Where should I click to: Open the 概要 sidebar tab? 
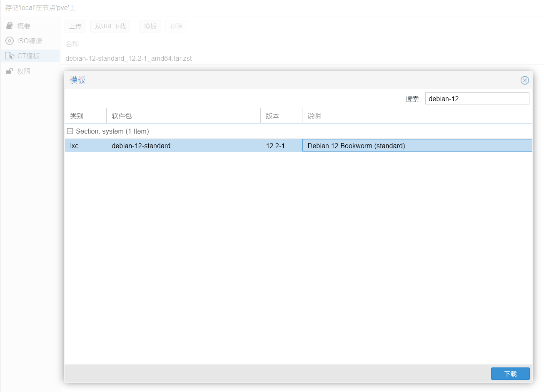click(x=24, y=26)
